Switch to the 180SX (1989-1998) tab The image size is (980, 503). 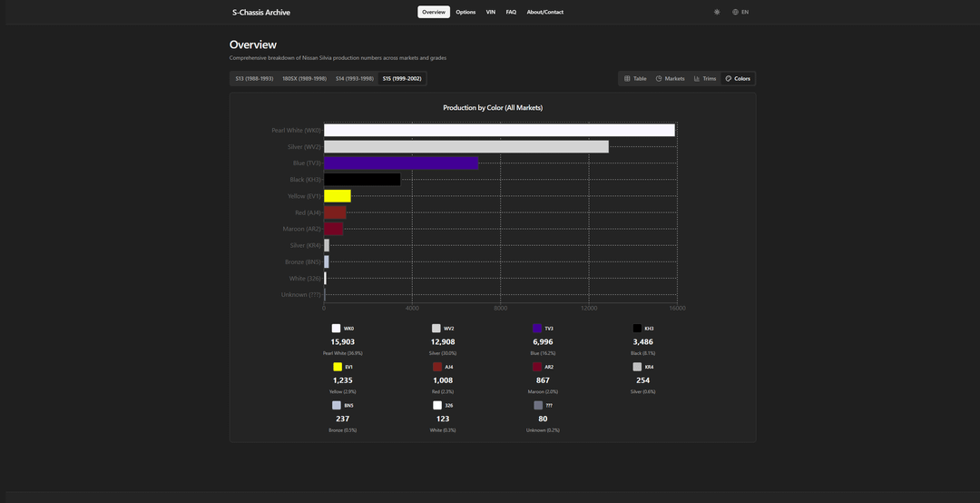304,79
